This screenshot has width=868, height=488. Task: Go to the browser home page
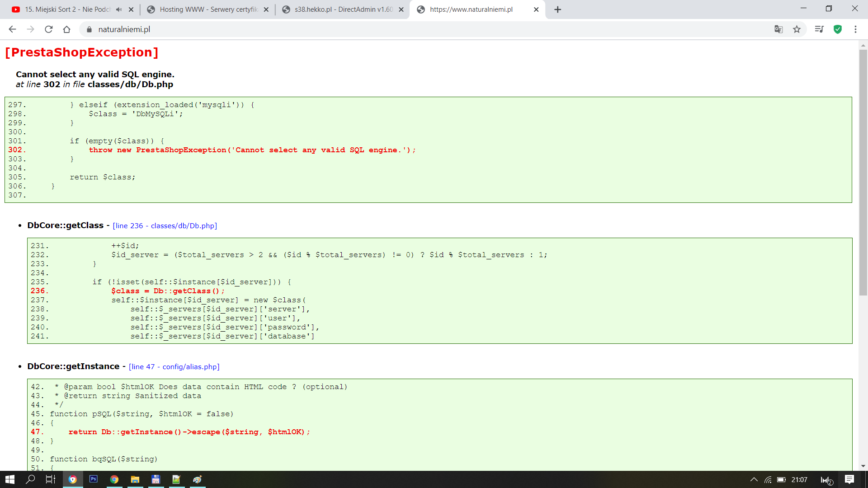[x=67, y=29]
